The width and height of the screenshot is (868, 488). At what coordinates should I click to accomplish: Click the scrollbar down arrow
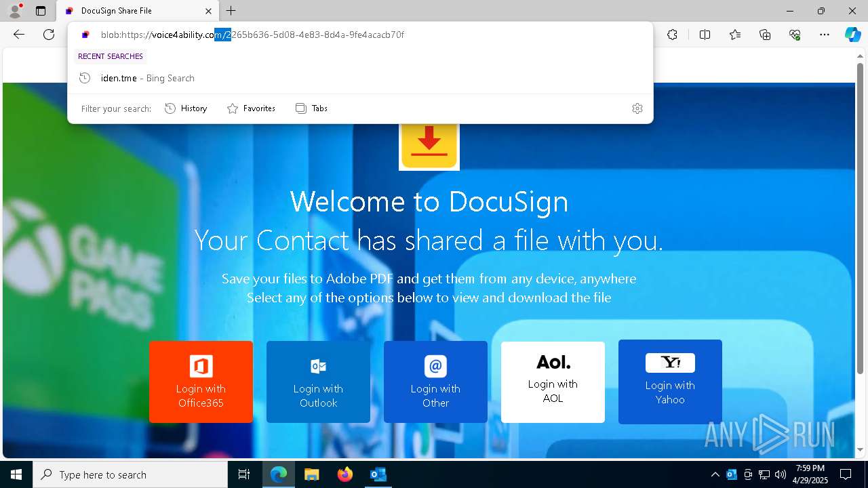[x=861, y=449]
